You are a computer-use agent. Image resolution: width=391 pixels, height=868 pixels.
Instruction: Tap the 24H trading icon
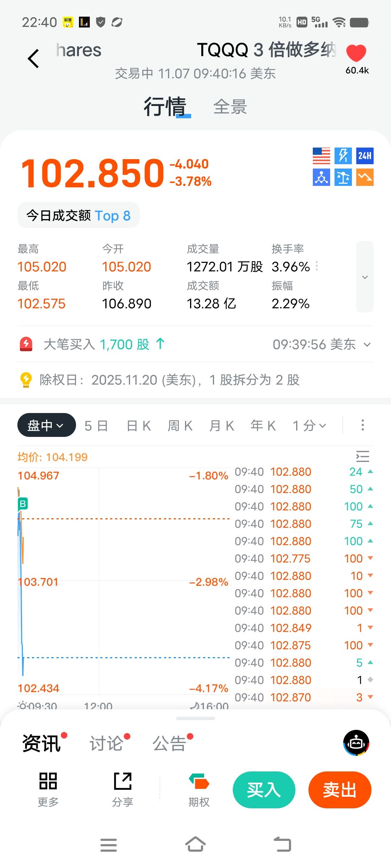(365, 156)
